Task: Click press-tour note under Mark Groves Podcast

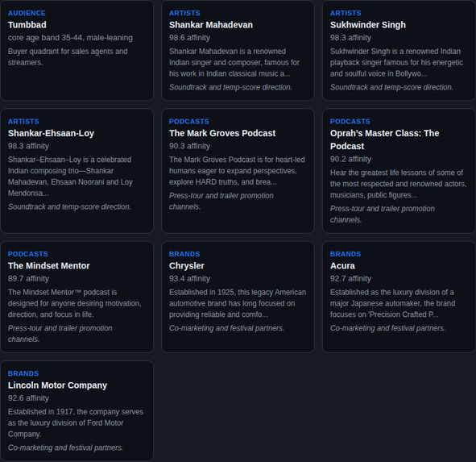Action: pos(221,201)
